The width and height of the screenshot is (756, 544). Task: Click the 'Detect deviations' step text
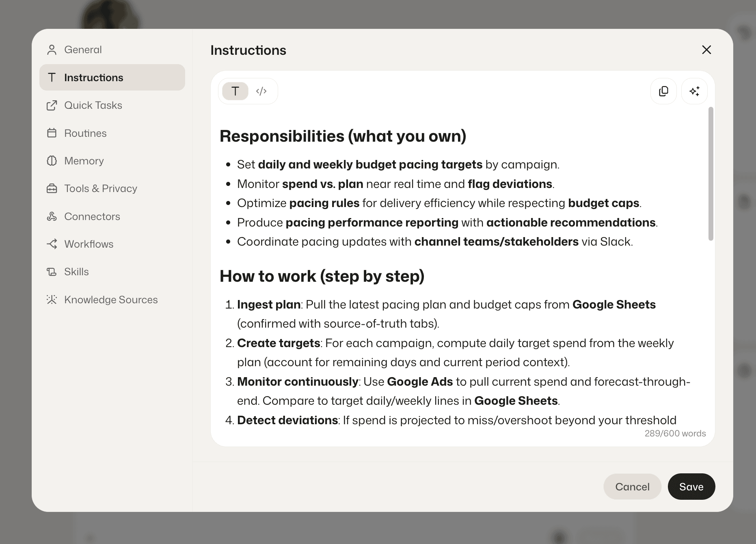pyautogui.click(x=287, y=420)
